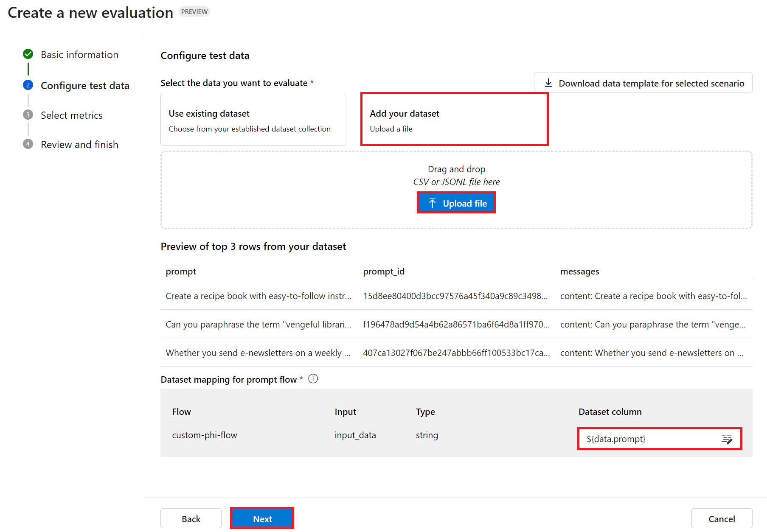Viewport: 767px width, 532px height.
Task: Click the 'prompt_id' column header
Action: tap(384, 272)
